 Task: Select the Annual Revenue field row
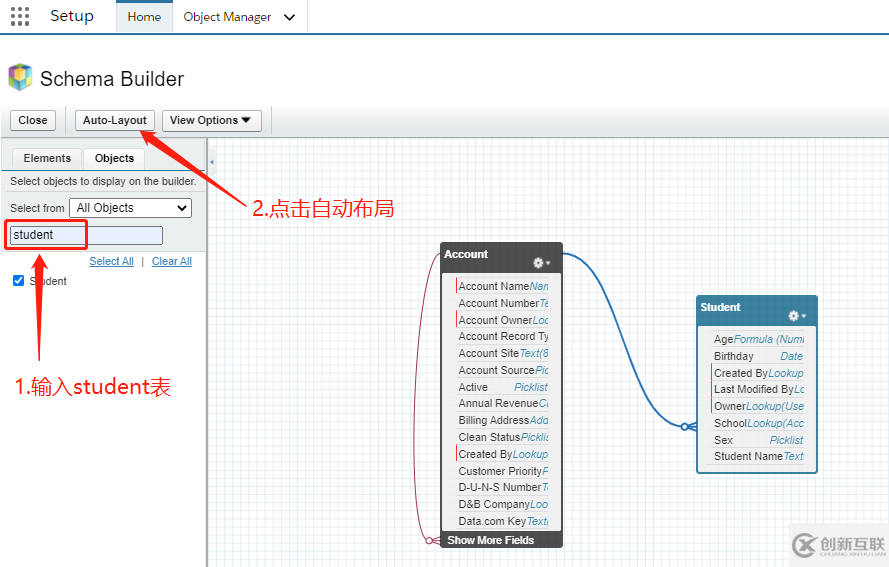[503, 403]
